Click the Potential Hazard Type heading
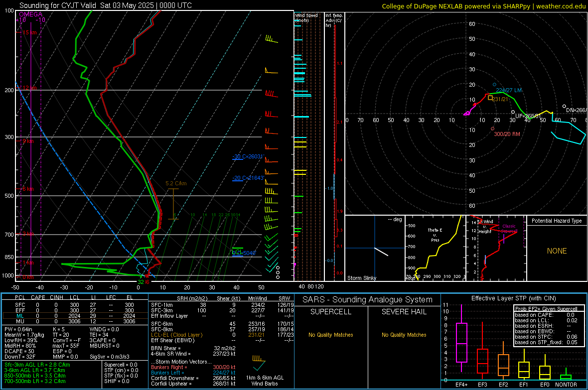The image size is (588, 390). [557, 221]
